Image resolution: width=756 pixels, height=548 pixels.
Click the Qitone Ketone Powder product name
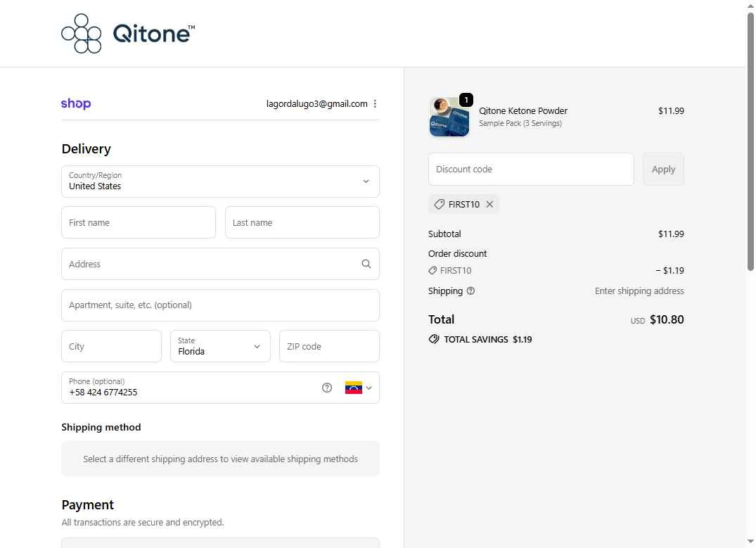click(523, 110)
